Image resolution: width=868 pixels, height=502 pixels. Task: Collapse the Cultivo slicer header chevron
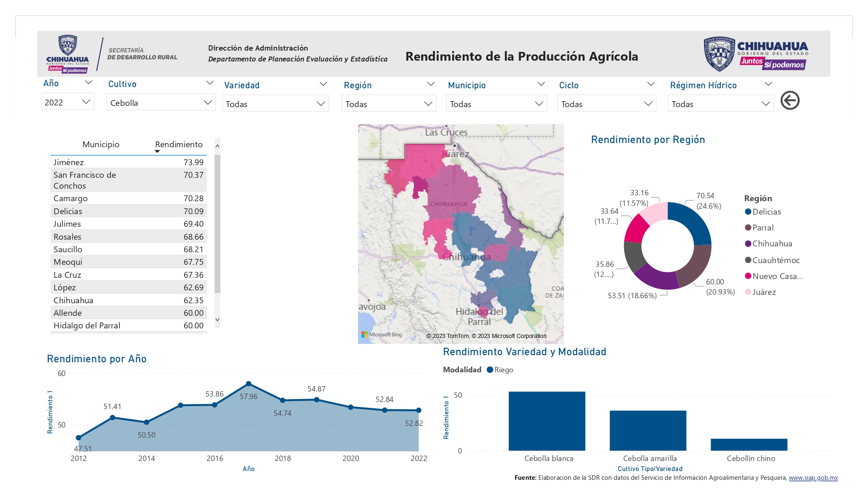[x=210, y=83]
